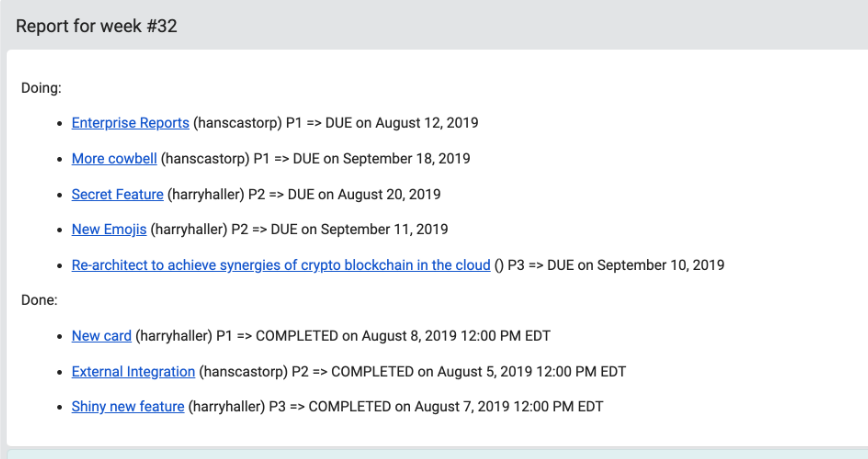Image resolution: width=868 pixels, height=459 pixels.
Task: Click New card's August 8 completion timestamp
Action: coord(456,336)
